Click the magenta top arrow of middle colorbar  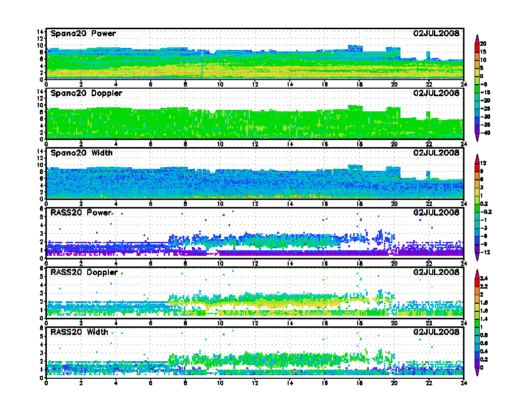tap(477, 159)
